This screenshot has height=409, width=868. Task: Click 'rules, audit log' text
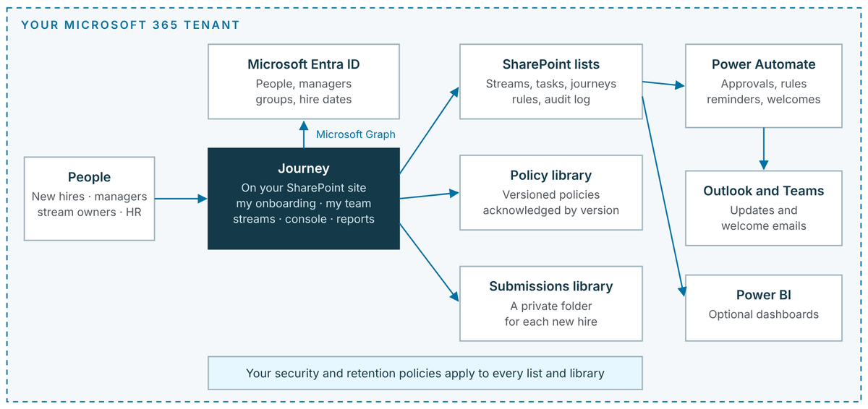click(551, 100)
